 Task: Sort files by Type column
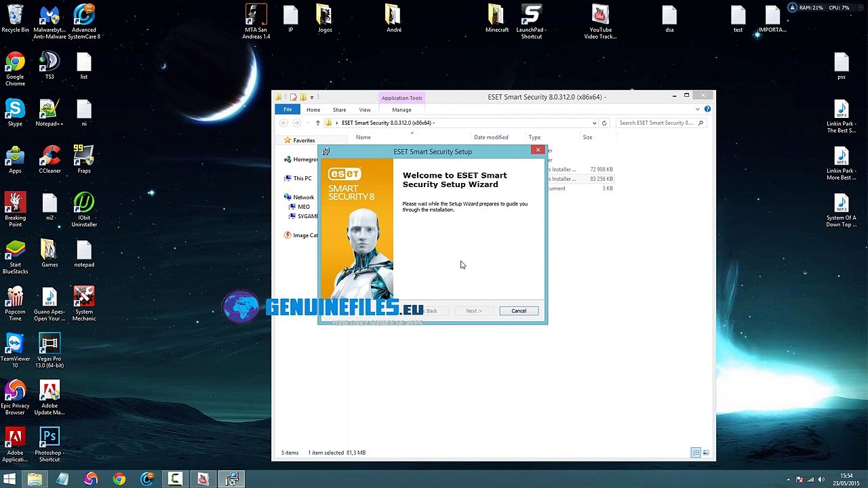coord(534,137)
